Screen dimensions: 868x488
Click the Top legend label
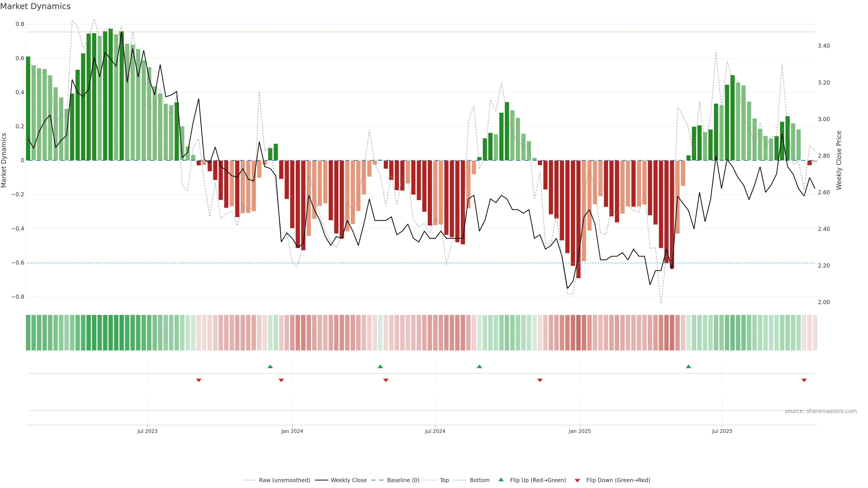444,480
